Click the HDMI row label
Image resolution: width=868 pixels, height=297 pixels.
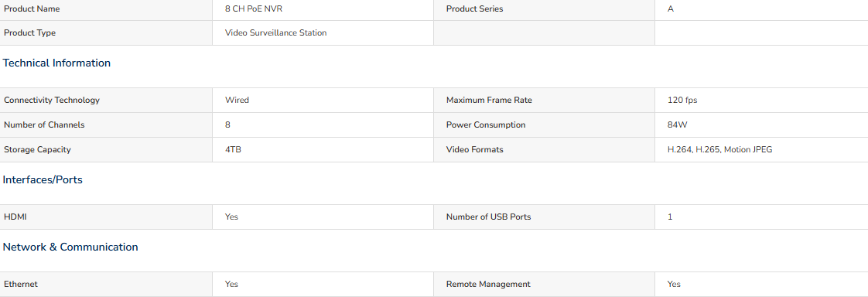[x=15, y=217]
